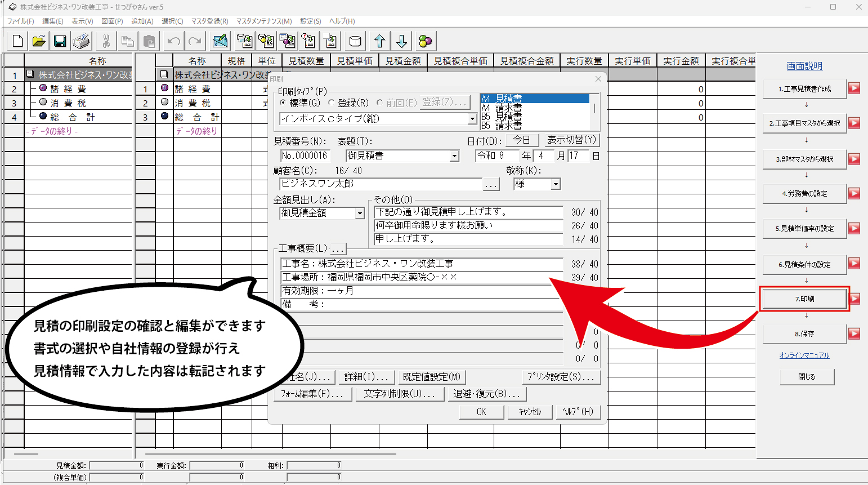Click the toolbar icon right of the pencil icon

(244, 41)
